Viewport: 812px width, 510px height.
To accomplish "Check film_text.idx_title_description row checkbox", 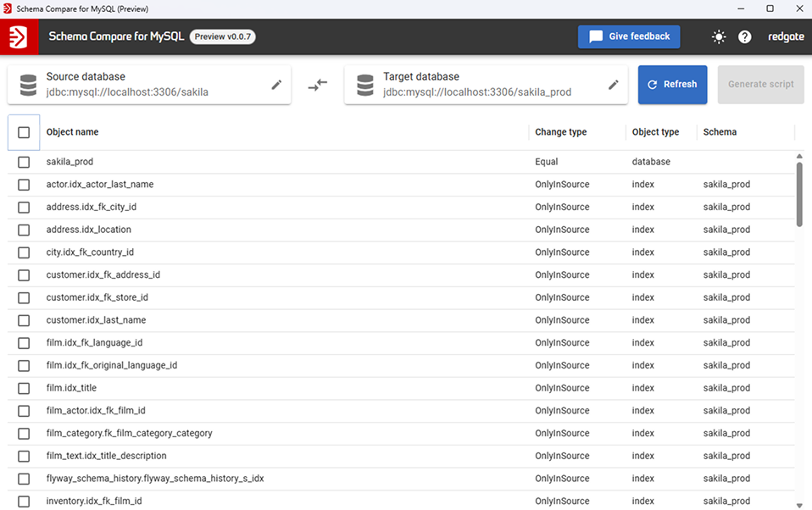I will (24, 456).
